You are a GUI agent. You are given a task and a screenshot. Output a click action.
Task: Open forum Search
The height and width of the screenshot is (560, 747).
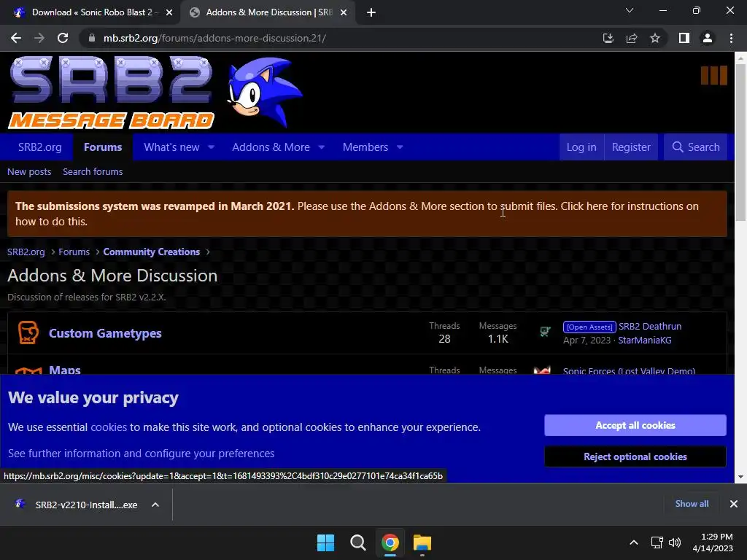point(695,147)
